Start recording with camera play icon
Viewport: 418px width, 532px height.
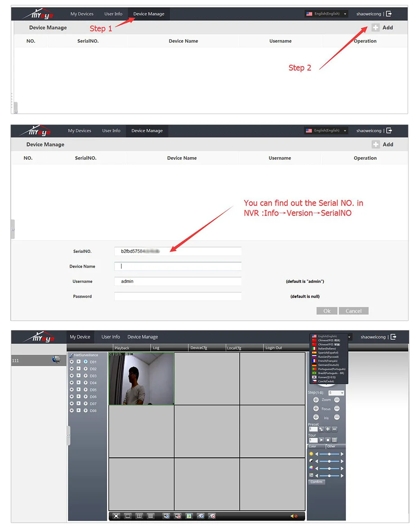pos(200,516)
